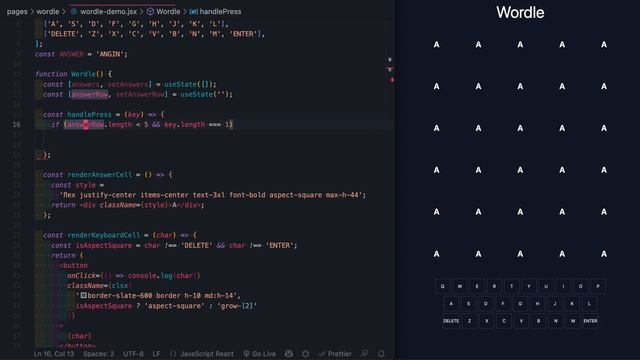Open 'Ln 16, Col 13' go-to-line status item
Viewport: 640px width, 360px height.
click(54, 353)
